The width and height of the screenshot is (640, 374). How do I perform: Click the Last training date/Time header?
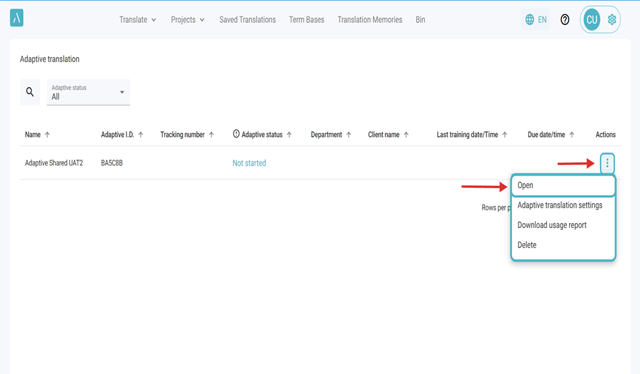coord(467,135)
